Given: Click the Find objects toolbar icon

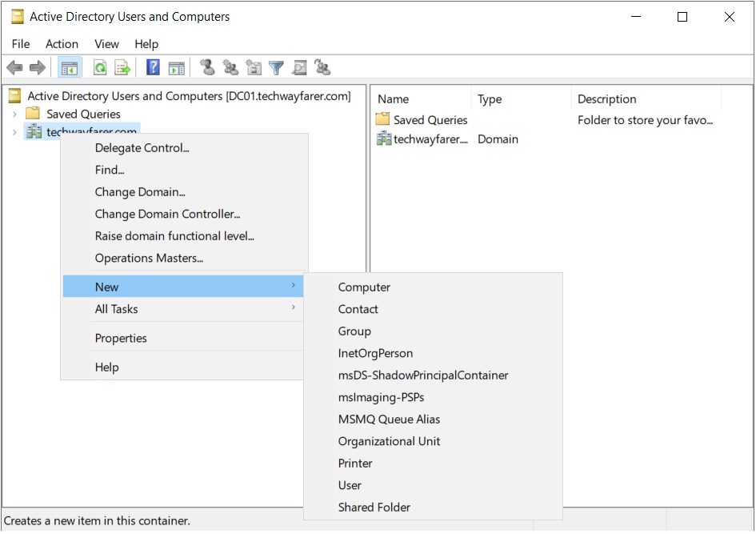Looking at the screenshot, I should click(299, 67).
